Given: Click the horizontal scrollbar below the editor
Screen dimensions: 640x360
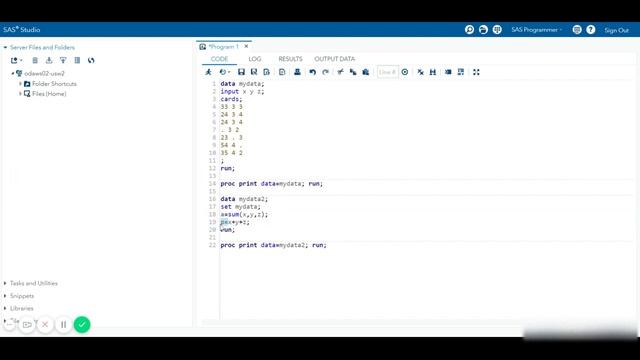Looking at the screenshot, I should 416,322.
